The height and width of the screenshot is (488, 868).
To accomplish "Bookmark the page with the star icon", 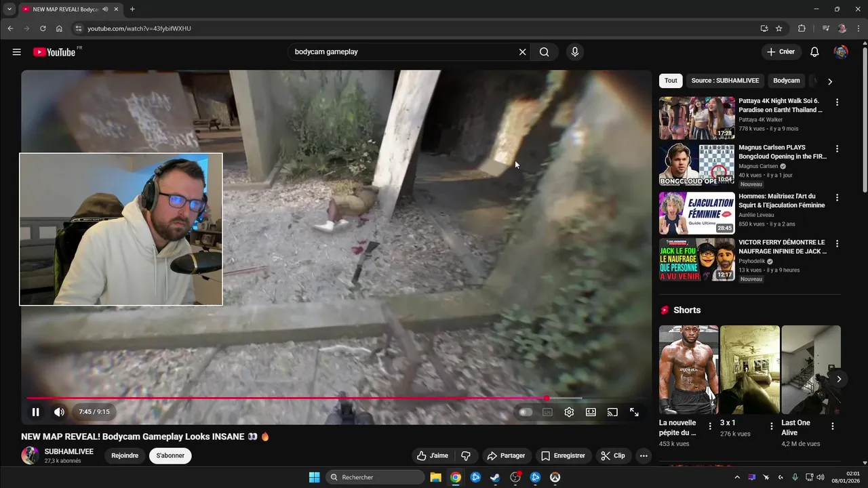I will [x=779, y=28].
